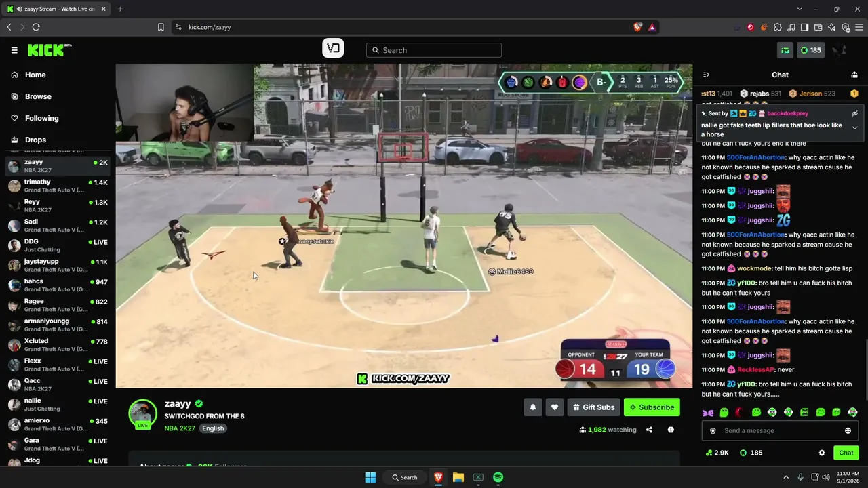Viewport: 868px width, 488px height.
Task: Open Leo AI sparkle icon
Action: pos(832,27)
